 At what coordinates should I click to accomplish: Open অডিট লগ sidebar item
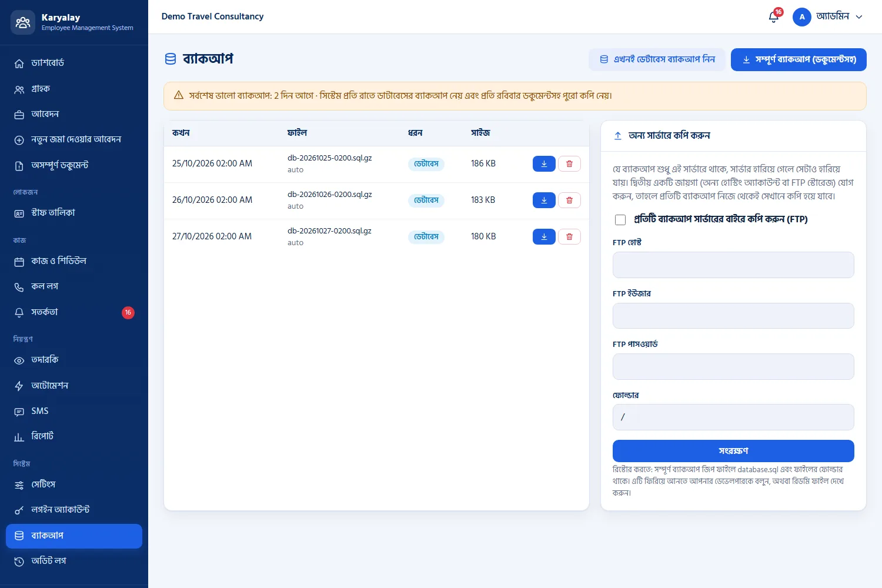coord(74,561)
